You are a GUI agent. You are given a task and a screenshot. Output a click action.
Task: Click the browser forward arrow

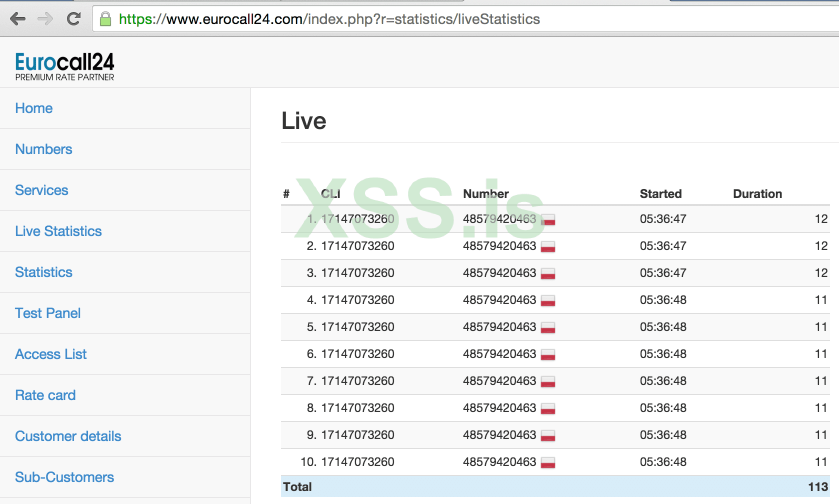(x=45, y=19)
